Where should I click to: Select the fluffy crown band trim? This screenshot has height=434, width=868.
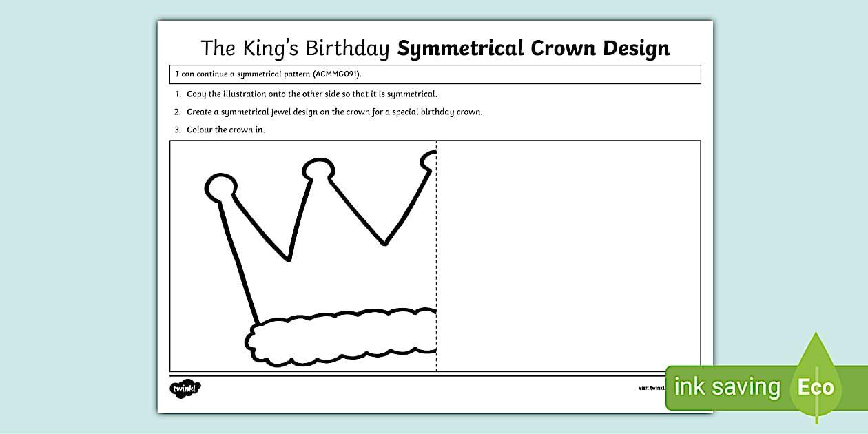click(338, 338)
